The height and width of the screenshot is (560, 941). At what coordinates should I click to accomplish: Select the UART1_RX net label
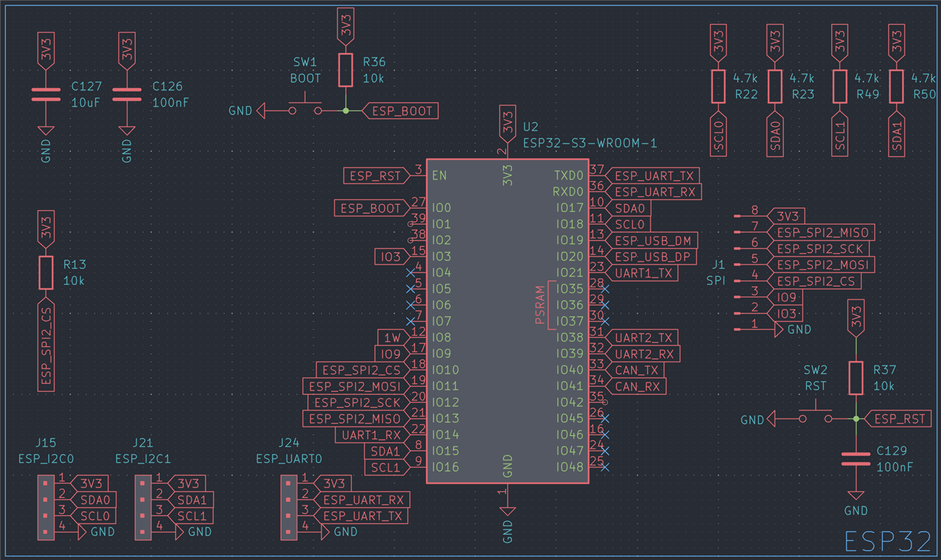pyautogui.click(x=372, y=435)
